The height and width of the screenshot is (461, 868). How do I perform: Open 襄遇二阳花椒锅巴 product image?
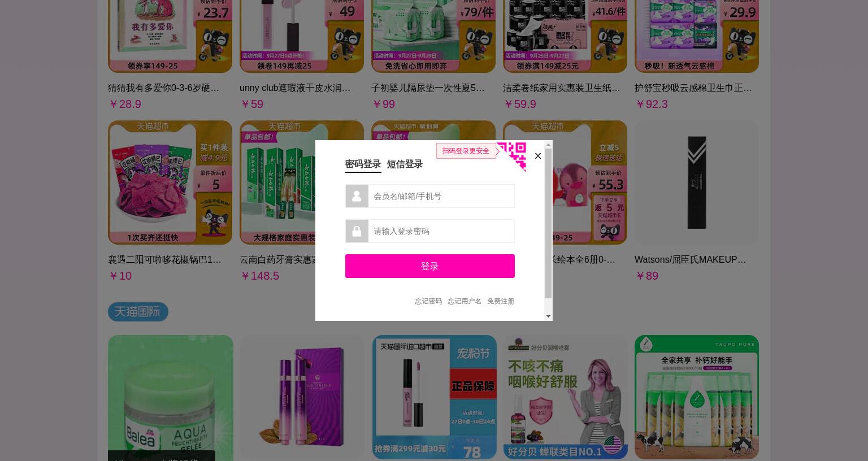(x=170, y=182)
